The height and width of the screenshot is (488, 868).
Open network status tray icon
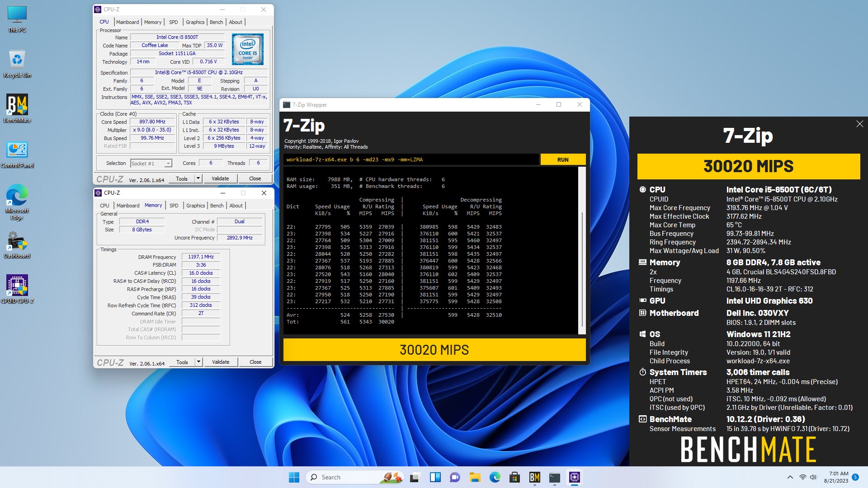point(802,477)
